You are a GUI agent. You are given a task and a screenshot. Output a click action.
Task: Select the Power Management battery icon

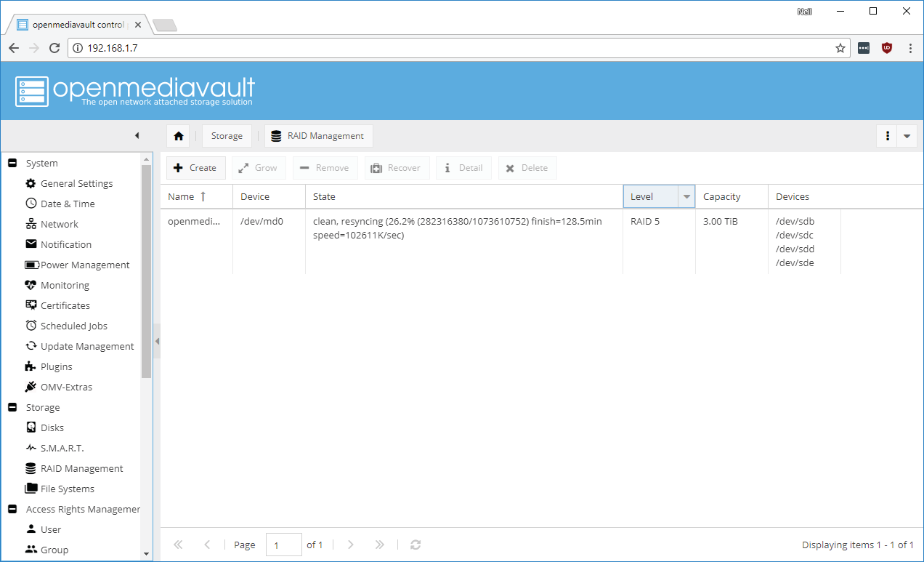pyautogui.click(x=32, y=265)
